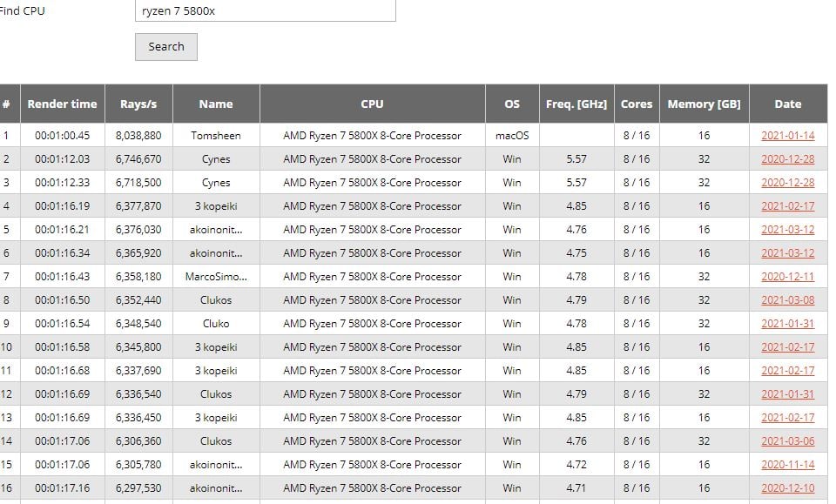Click frequency 4.71 in row 16
This screenshot has height=504, width=836.
(576, 487)
